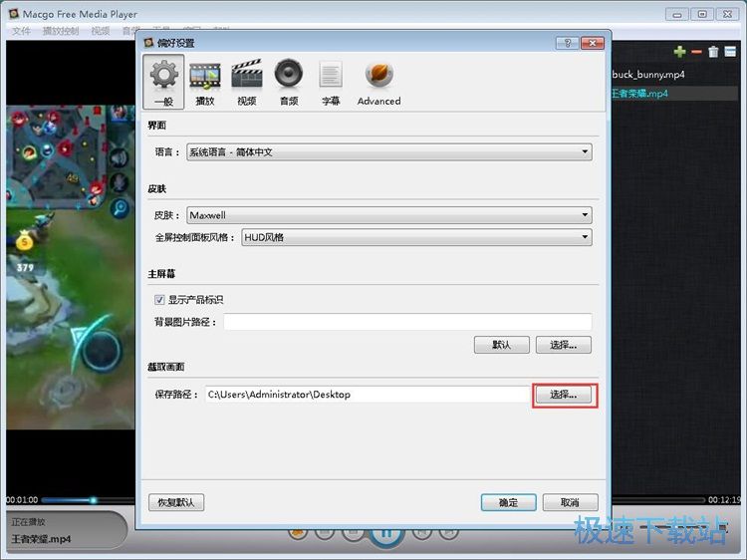Screen dimensions: 747x560
Task: Click 选择... button for background image path
Action: coord(564,345)
